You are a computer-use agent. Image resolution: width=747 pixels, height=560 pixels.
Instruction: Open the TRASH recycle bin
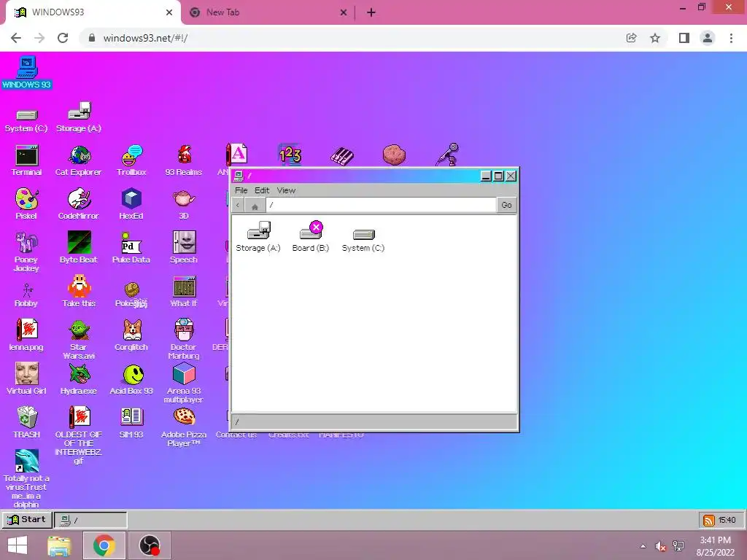[27, 422]
